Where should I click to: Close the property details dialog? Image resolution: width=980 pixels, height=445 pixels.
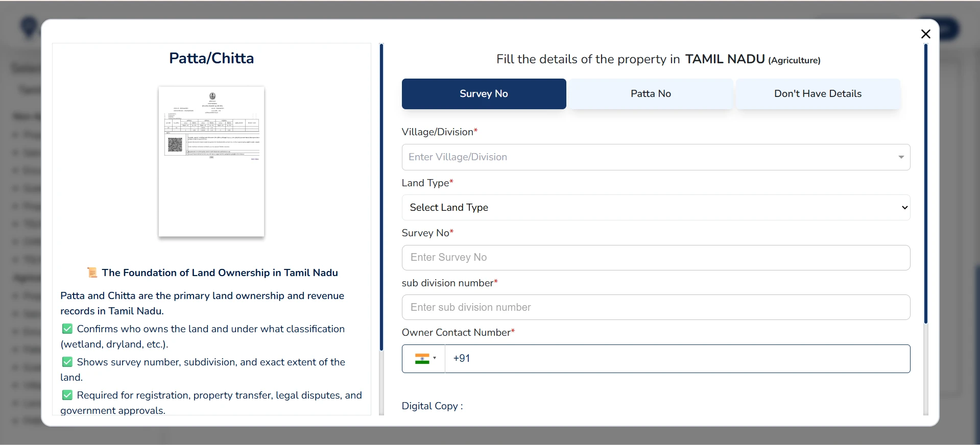tap(925, 34)
